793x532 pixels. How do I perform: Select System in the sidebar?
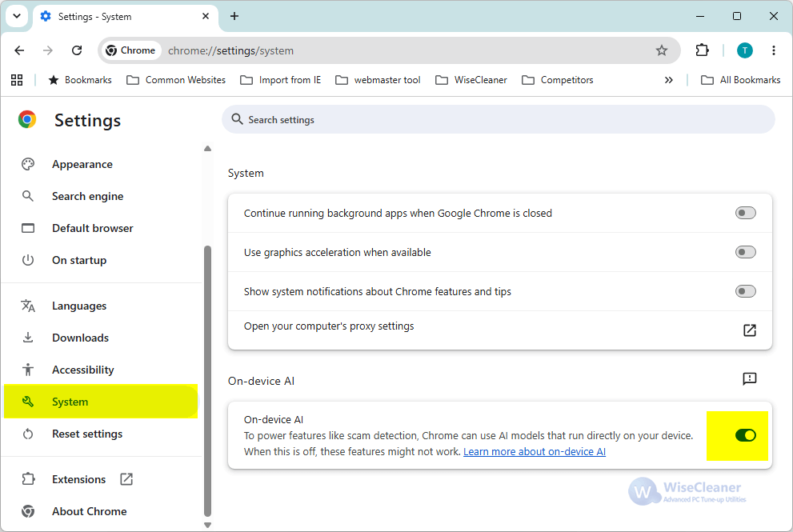[x=101, y=402]
